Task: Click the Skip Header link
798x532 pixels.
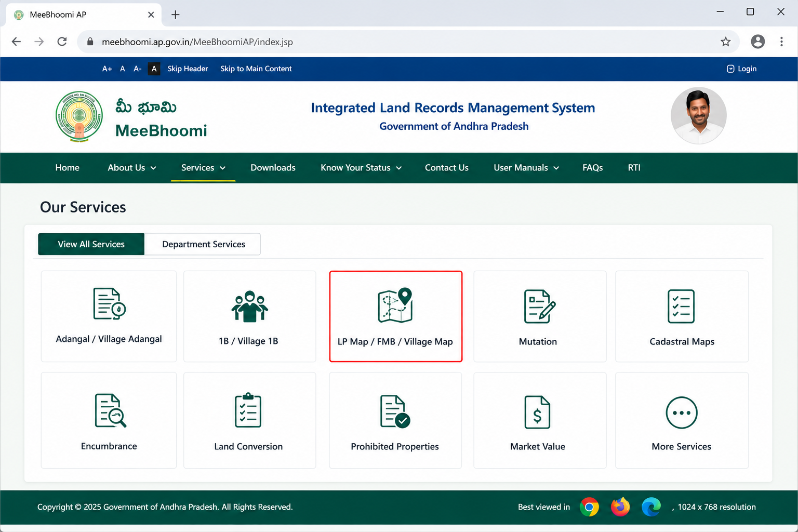Action: [188, 69]
